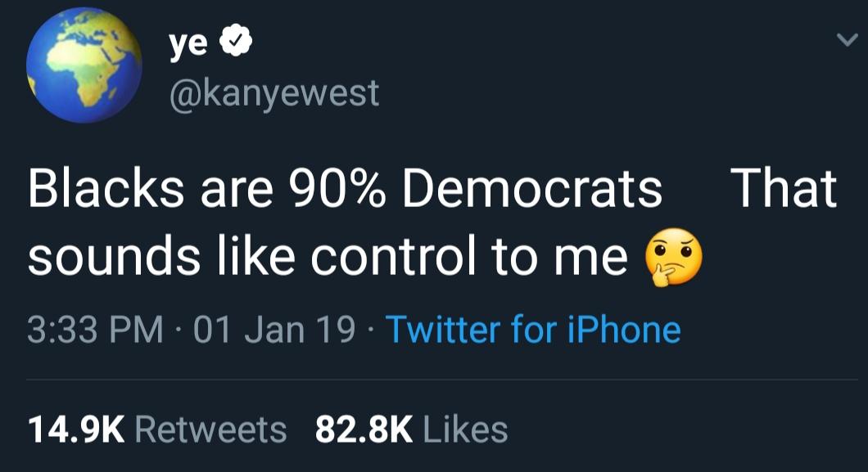Click the "Twitter for iPhone" source link
Image resolution: width=868 pixels, height=472 pixels.
pyautogui.click(x=533, y=330)
